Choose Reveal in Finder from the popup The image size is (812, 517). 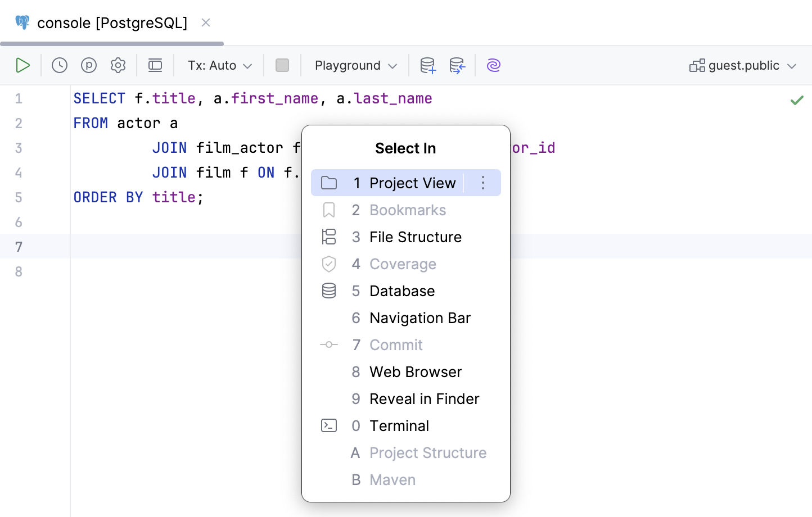point(424,398)
